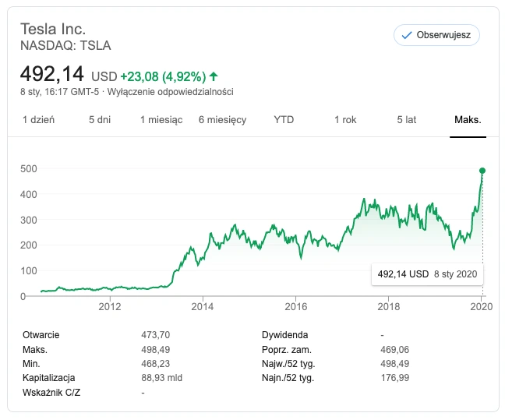Click the USD currency label beside the price
505x420 pixels.
click(x=104, y=76)
